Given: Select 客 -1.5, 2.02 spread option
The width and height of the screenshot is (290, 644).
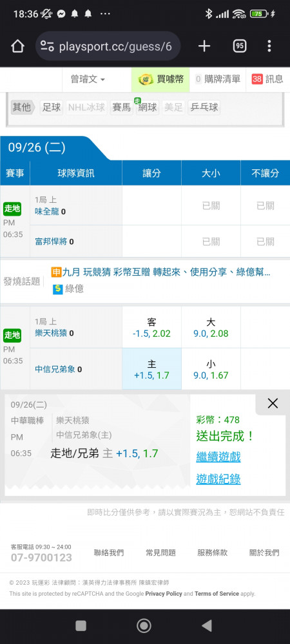Looking at the screenshot, I should pos(151,327).
